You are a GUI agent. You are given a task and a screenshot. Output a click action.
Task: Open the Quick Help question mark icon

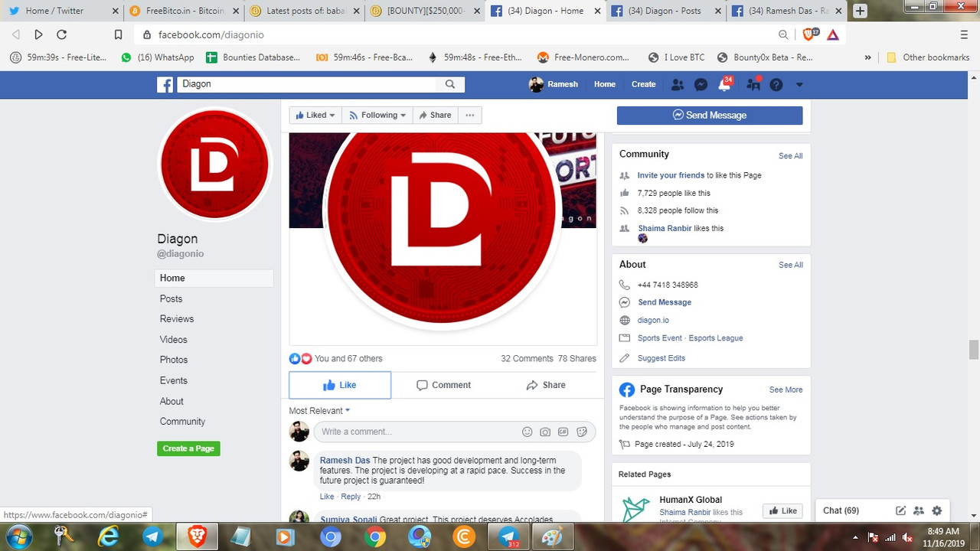pyautogui.click(x=776, y=84)
